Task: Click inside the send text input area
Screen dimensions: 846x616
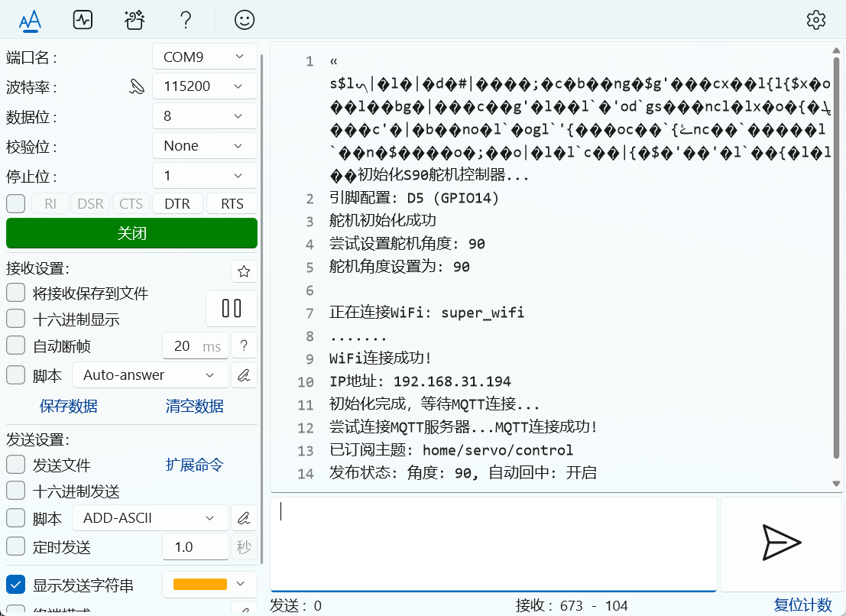Action: (493, 543)
